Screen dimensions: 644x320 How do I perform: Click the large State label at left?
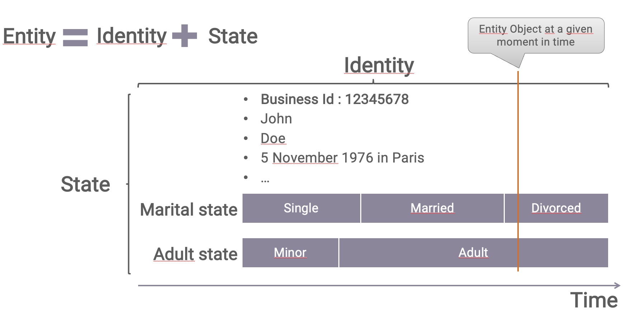pos(85,184)
